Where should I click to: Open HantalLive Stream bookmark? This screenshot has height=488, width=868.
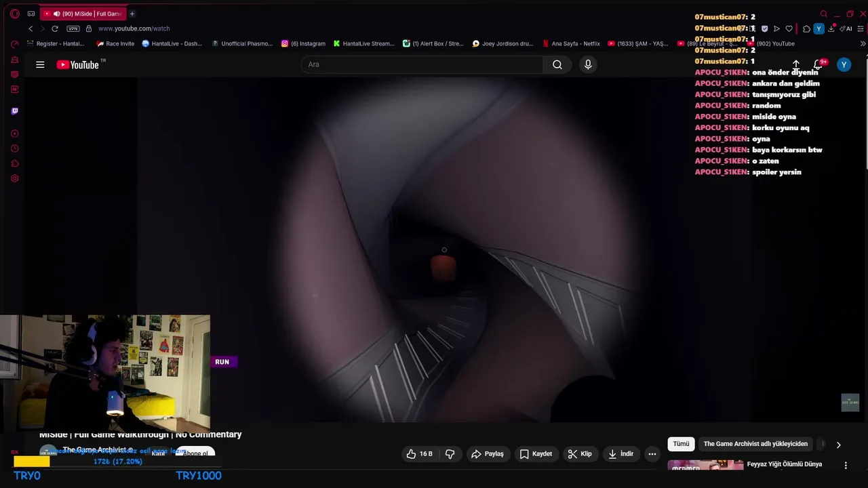point(363,43)
